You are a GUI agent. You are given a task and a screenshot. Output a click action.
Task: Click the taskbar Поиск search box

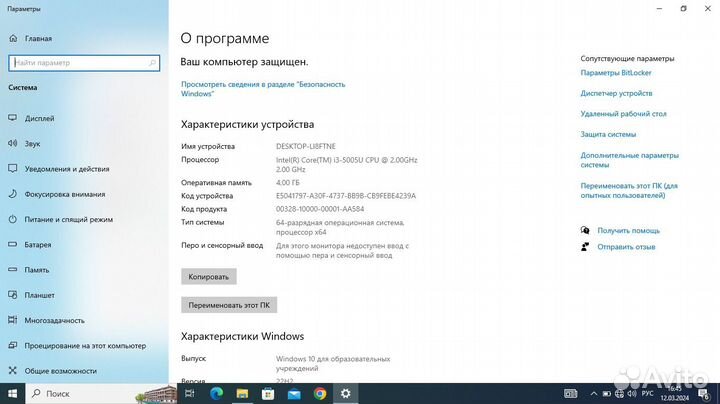tap(101, 393)
